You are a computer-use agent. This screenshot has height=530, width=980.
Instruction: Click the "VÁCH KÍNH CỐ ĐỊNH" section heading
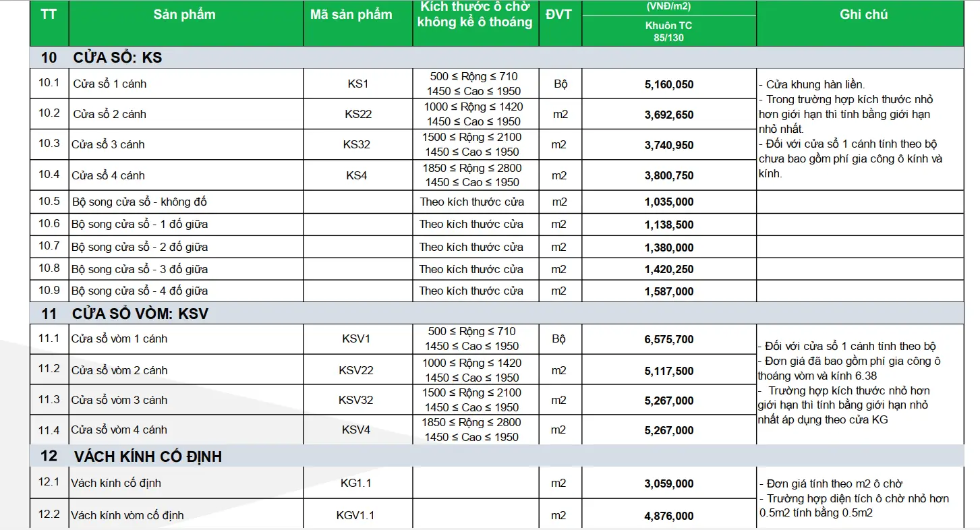tap(148, 457)
